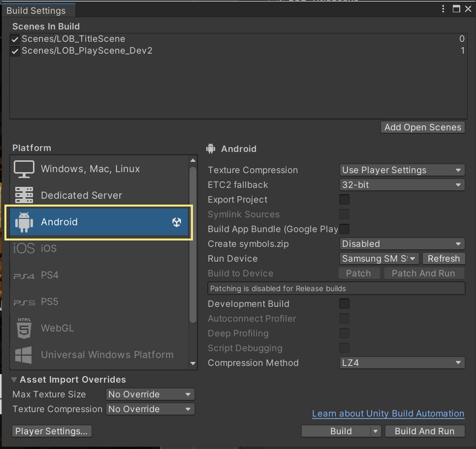
Task: Enable Build App Bundle (Google Play) checkbox
Action: [344, 229]
